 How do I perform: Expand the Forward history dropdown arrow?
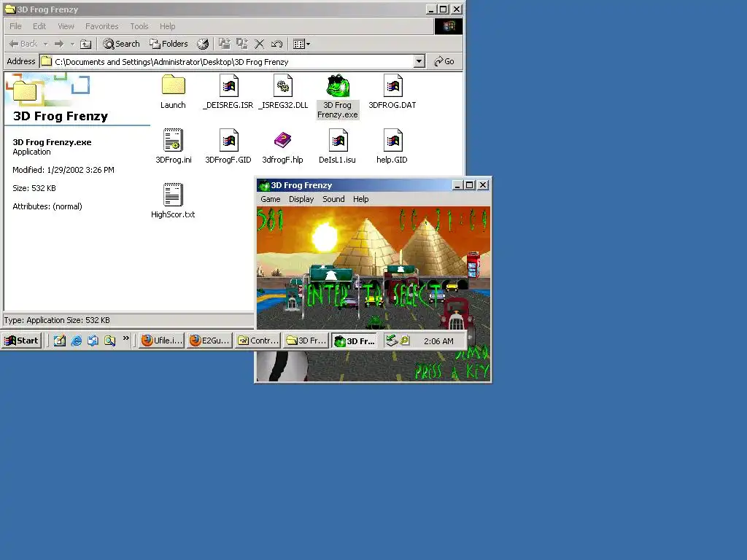[x=72, y=44]
